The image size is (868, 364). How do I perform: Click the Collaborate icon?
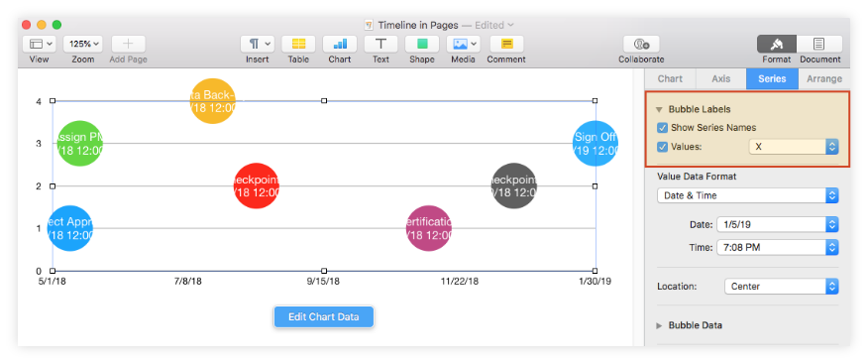tap(642, 44)
